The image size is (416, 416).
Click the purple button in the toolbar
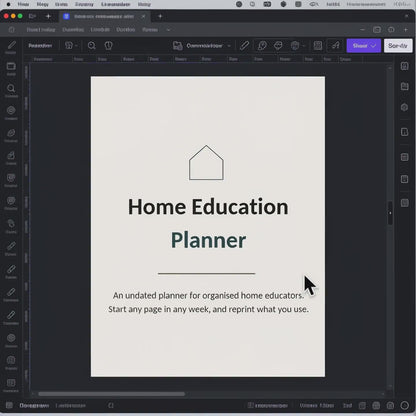pyautogui.click(x=364, y=46)
